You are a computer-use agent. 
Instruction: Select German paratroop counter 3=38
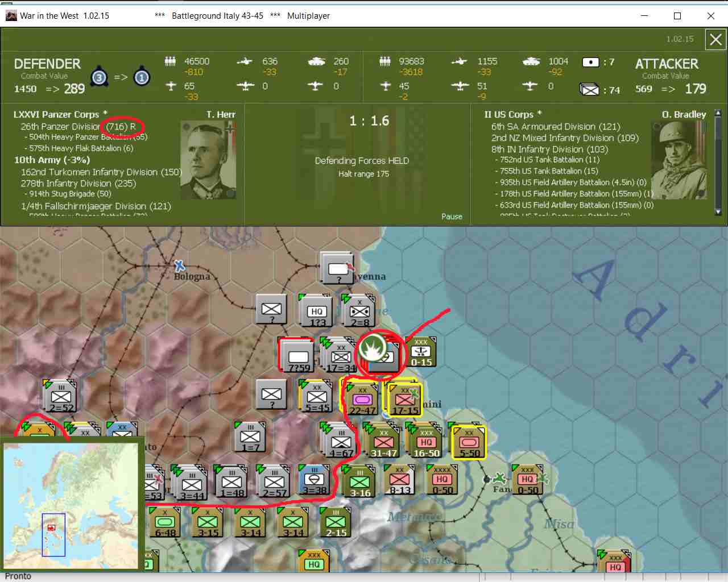314,481
